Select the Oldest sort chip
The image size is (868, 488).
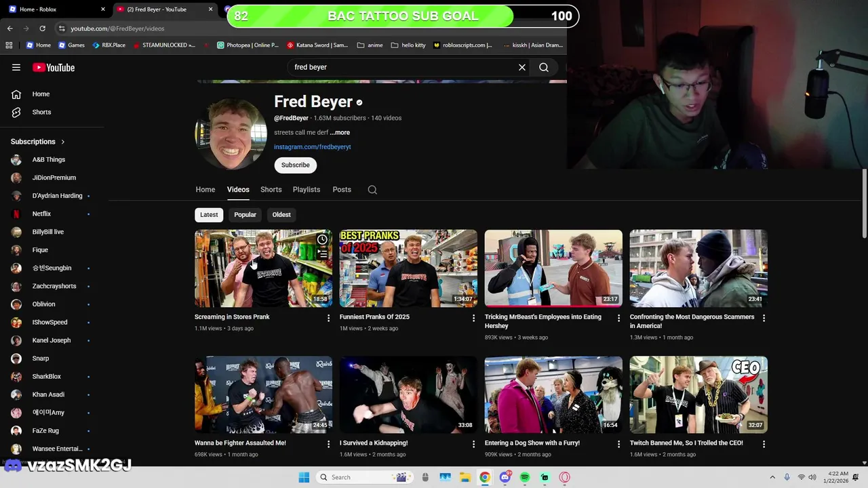point(281,215)
